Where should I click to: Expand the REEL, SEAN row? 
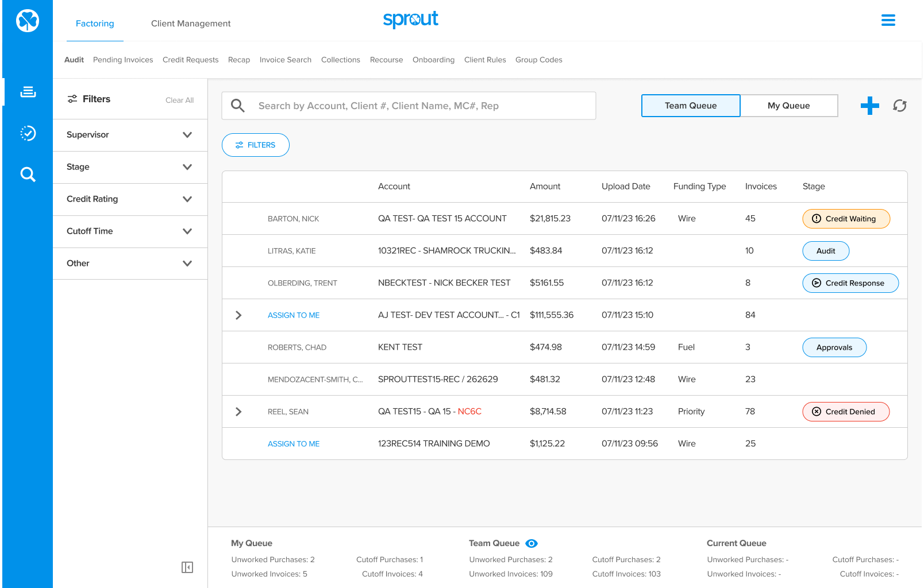point(238,412)
